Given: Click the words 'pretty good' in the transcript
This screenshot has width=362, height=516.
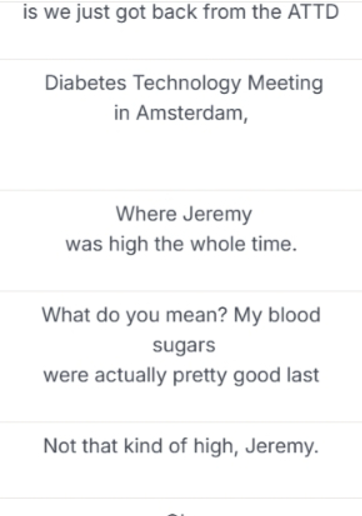Looking at the screenshot, I should click(228, 375).
